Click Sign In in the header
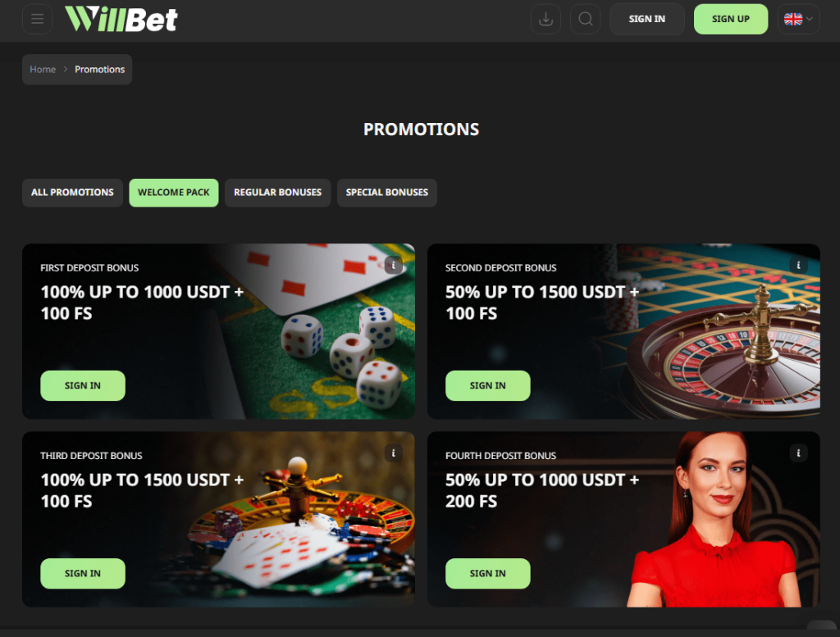Image resolution: width=840 pixels, height=637 pixels. pyautogui.click(x=647, y=20)
